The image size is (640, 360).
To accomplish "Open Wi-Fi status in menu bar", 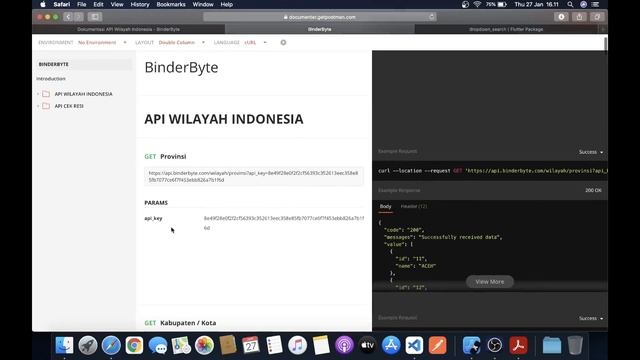I will click(477, 4).
